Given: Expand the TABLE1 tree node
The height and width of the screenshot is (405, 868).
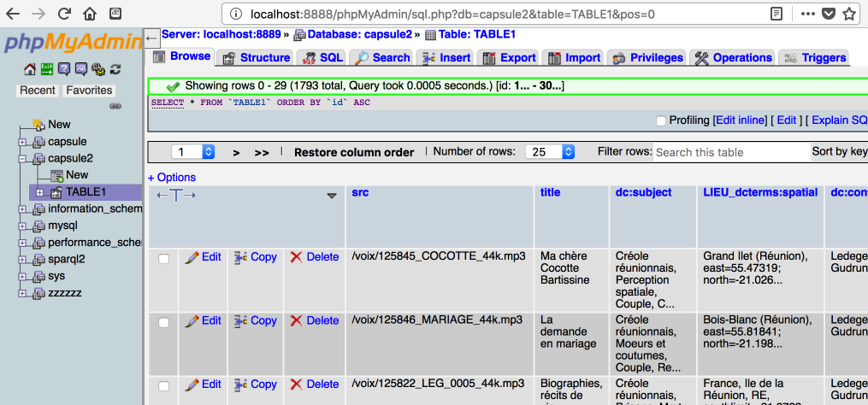Looking at the screenshot, I should click(x=39, y=192).
